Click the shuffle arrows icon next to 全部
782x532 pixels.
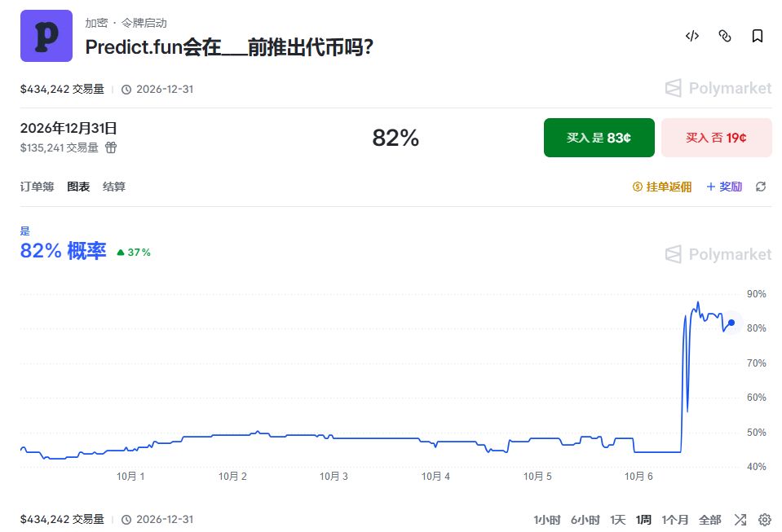[x=740, y=520]
